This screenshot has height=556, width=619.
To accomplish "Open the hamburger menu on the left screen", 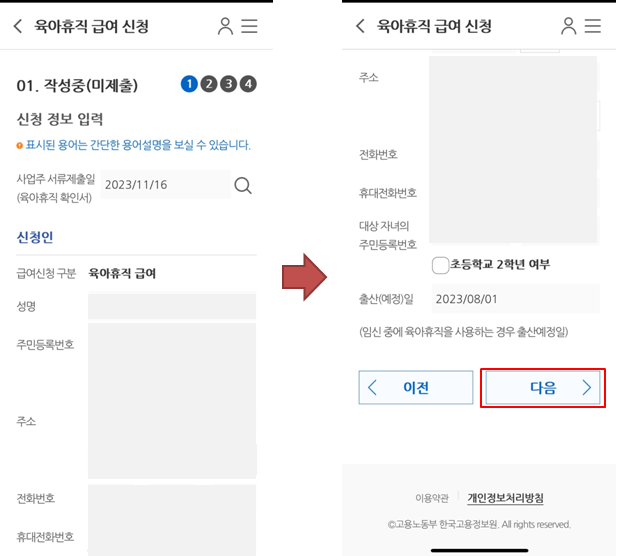I will tap(249, 26).
